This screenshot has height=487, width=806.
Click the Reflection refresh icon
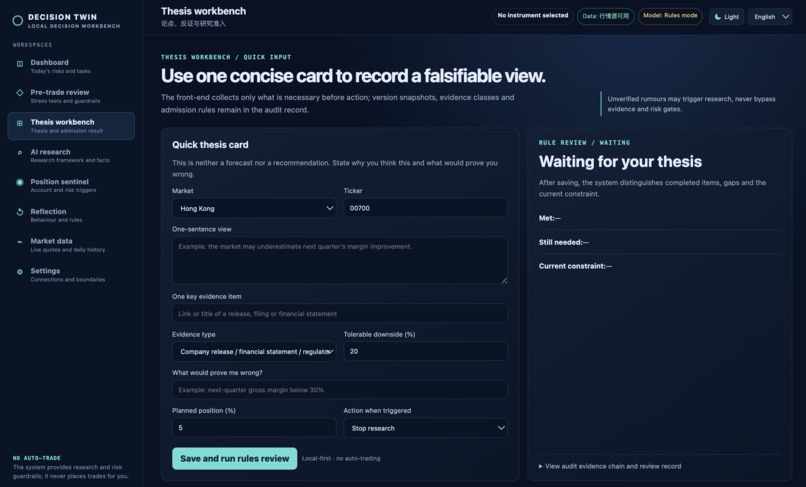pos(20,212)
